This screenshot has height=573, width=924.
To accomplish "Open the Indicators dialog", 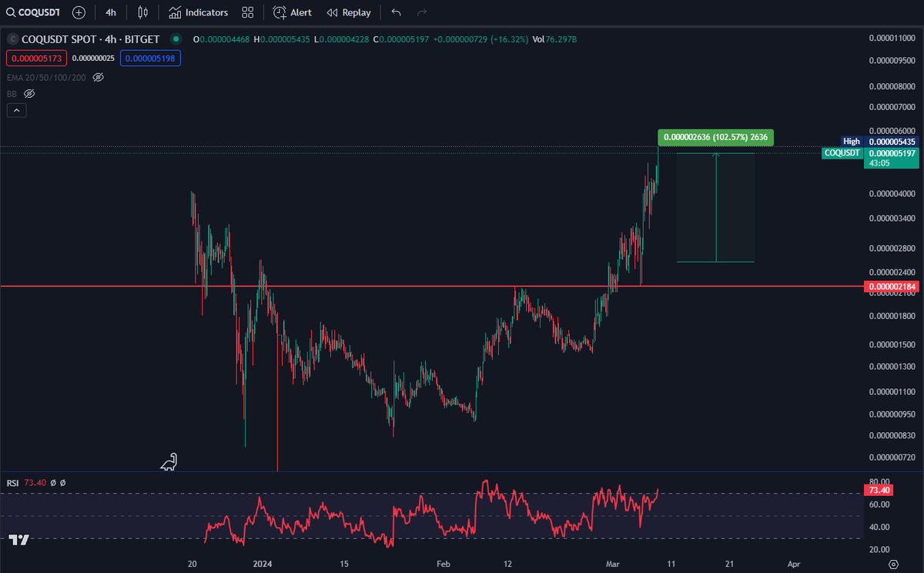I will pos(199,12).
